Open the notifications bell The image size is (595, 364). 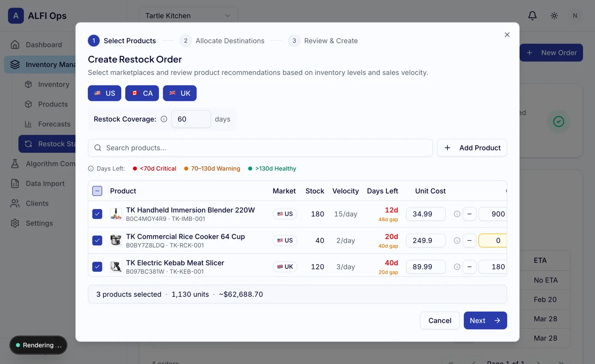pyautogui.click(x=532, y=15)
